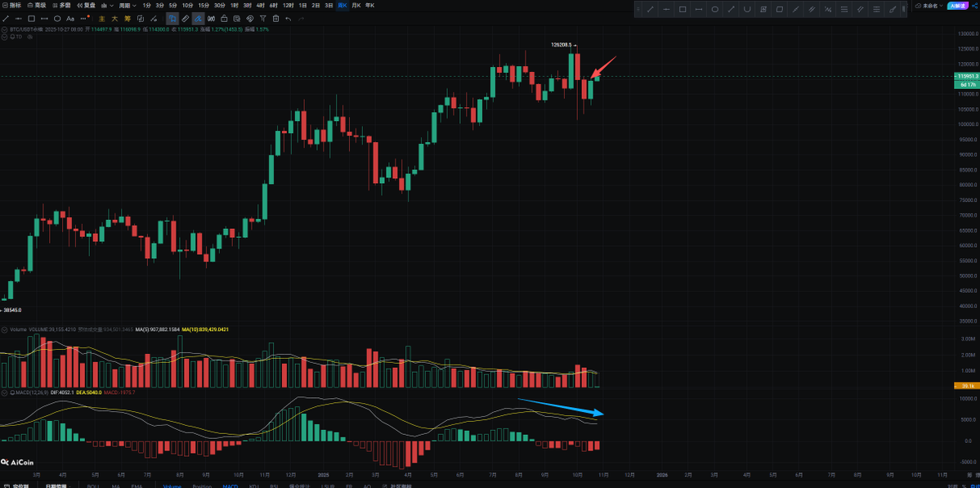Select the rectangle tool in floating toolbar
Viewport: 980px width, 488px height.
click(682, 10)
